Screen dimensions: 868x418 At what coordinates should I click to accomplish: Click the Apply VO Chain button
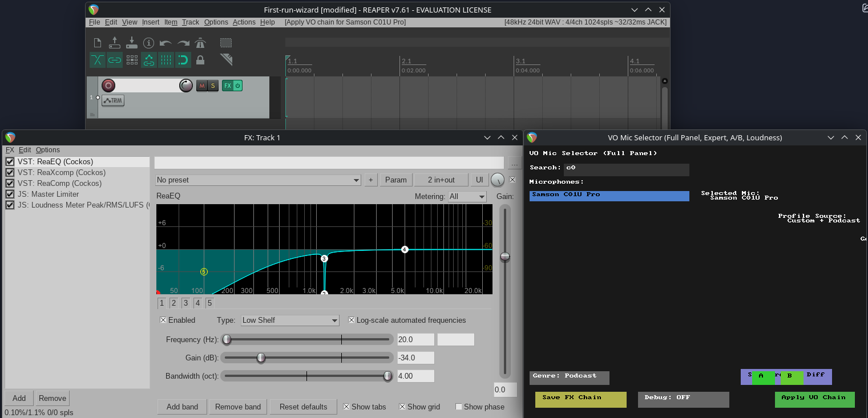(814, 399)
